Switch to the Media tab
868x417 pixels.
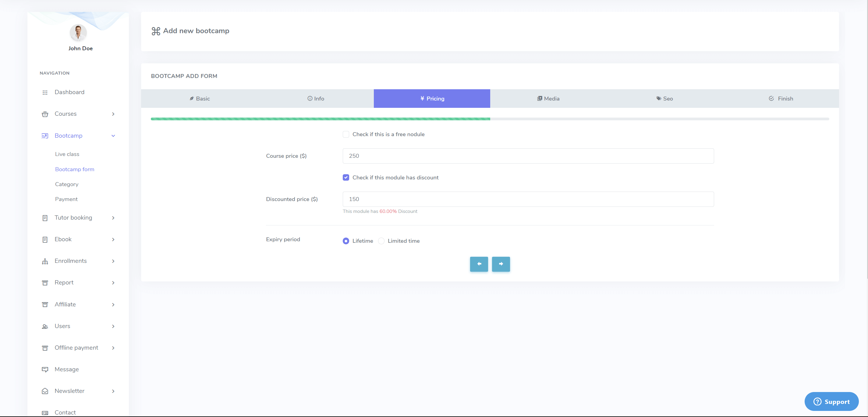[548, 99]
